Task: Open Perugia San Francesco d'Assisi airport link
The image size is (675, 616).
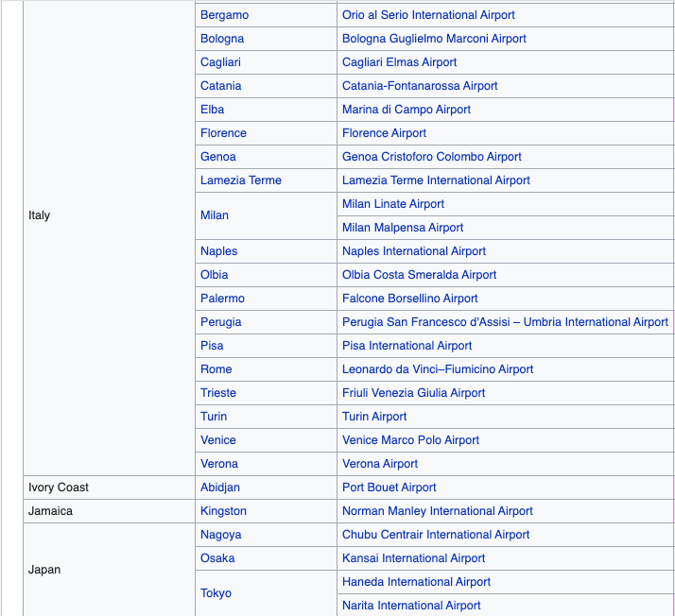Action: [x=505, y=322]
